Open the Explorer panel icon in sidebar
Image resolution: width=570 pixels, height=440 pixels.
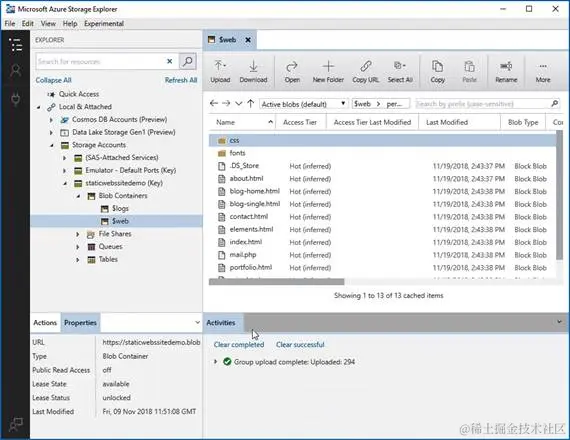point(16,45)
